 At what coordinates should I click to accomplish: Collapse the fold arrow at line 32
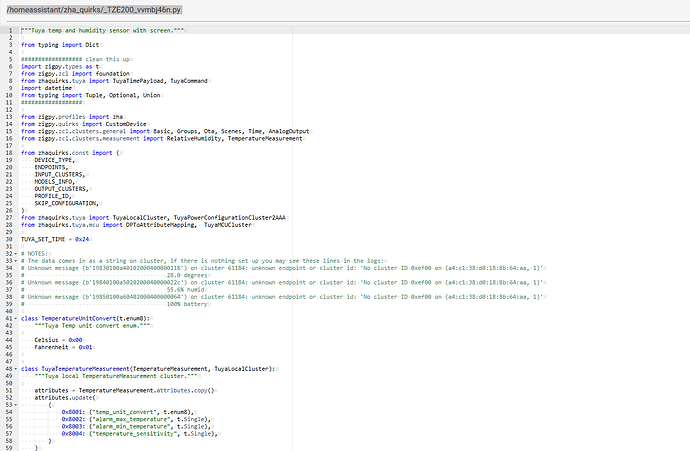tap(16, 254)
